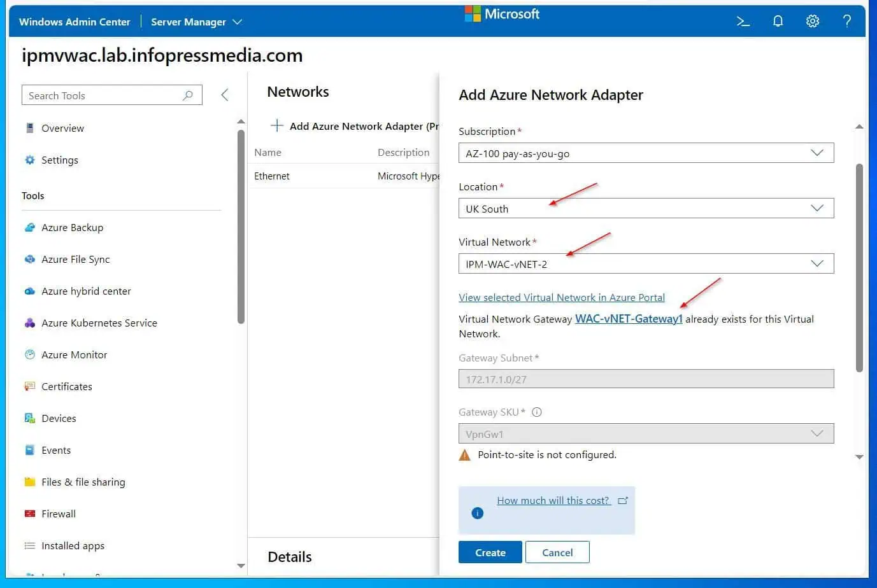Click the Azure Monitor icon
The width and height of the screenshot is (877, 588).
point(29,354)
